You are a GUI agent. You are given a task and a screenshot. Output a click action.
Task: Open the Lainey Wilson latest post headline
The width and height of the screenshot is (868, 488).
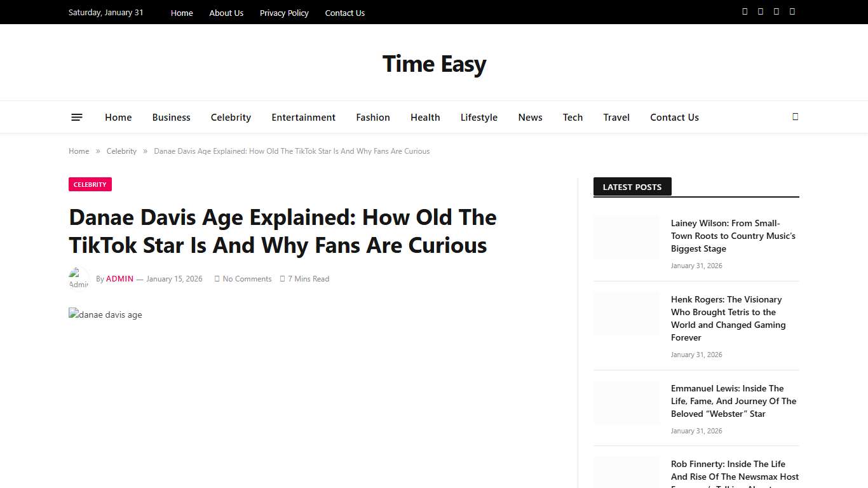733,236
